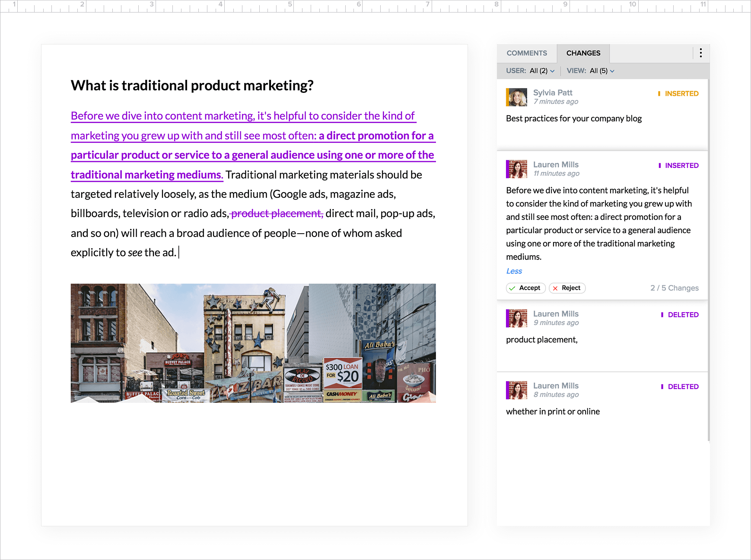This screenshot has width=751, height=560.
Task: Click the green checkmark Accept icon
Action: coord(512,288)
